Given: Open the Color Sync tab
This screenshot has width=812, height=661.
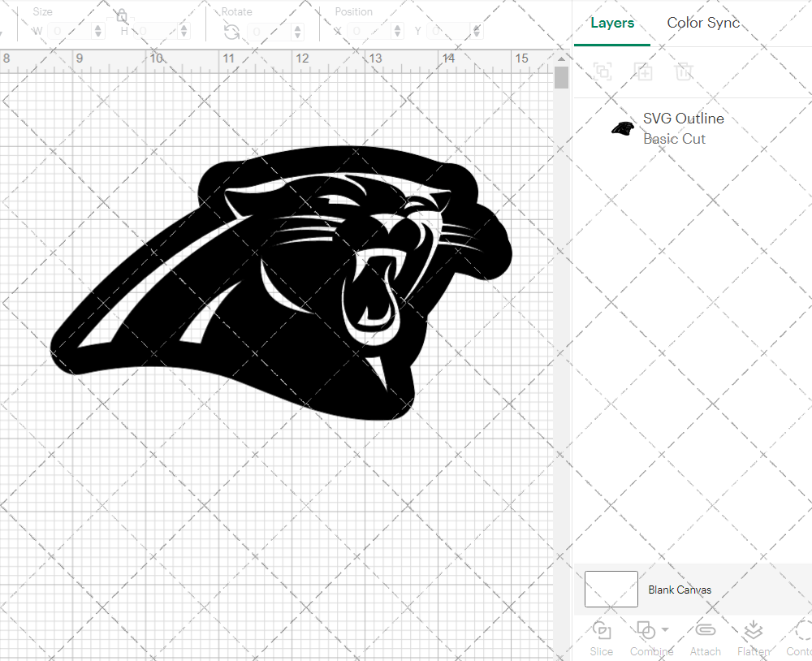Looking at the screenshot, I should tap(702, 23).
